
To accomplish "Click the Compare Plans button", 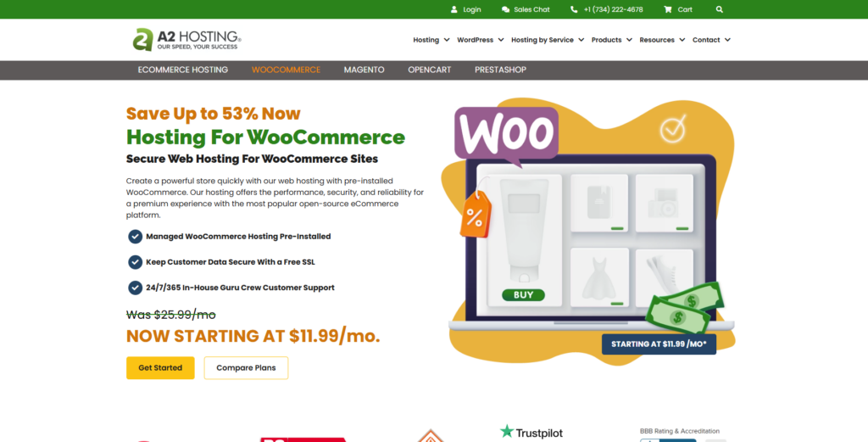I will coord(247,368).
